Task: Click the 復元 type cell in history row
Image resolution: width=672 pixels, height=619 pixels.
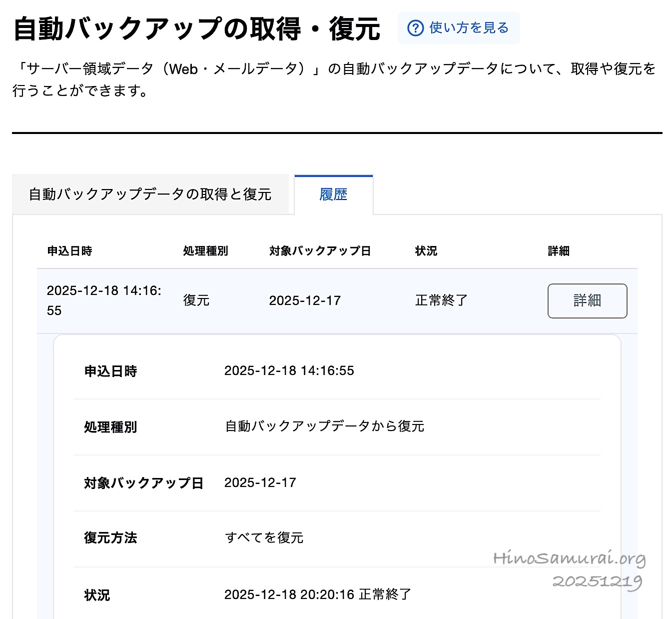Action: [x=196, y=300]
